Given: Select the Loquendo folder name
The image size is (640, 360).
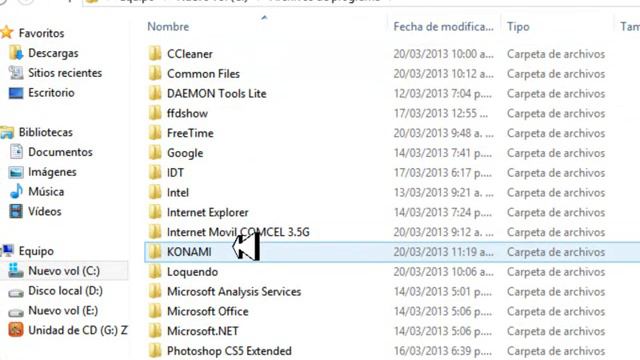Looking at the screenshot, I should pyautogui.click(x=192, y=272).
